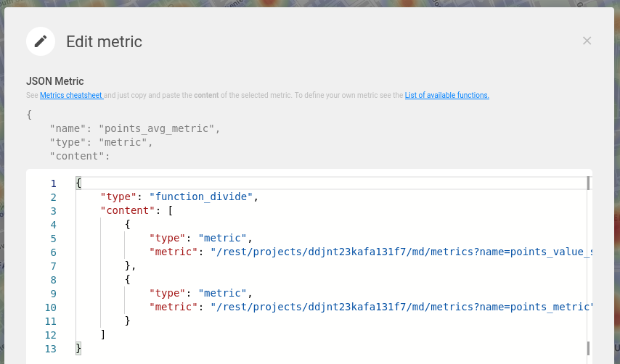Close the Edit metric dialog
Viewport: 620px width, 364px height.
coord(587,41)
